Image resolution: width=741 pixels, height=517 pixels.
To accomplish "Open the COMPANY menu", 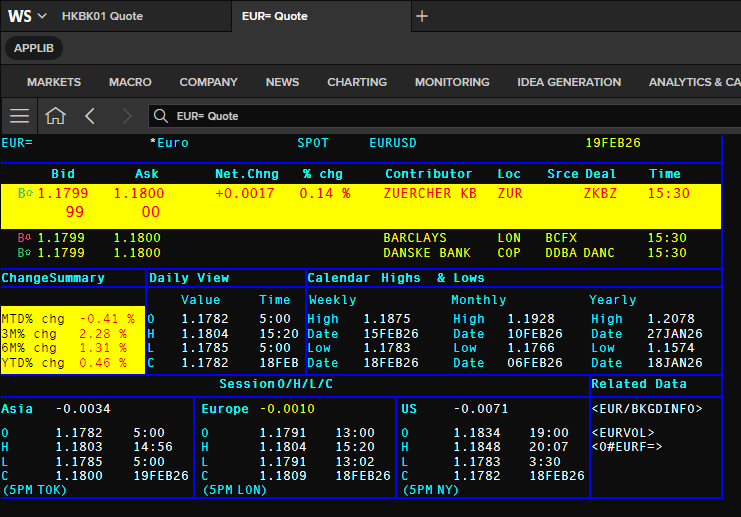I will coord(208,82).
